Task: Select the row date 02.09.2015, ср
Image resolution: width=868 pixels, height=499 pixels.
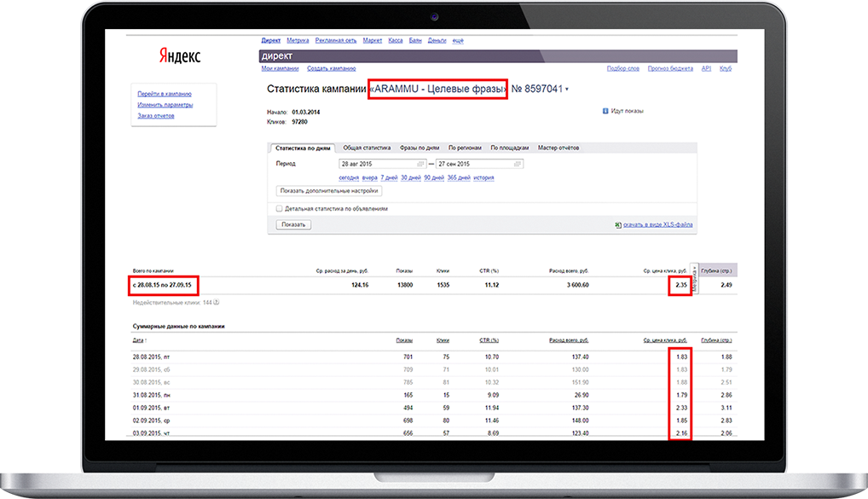Action: 151,421
